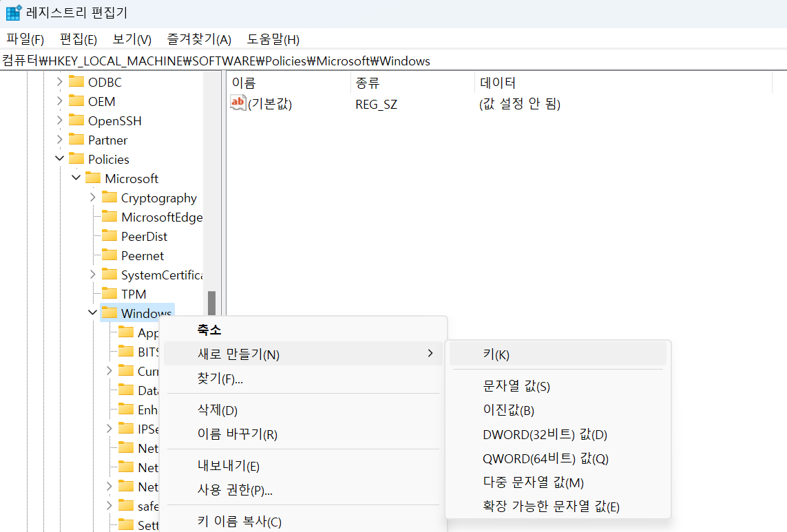Create a new QWORD(64비트) 값(Q)
The height and width of the screenshot is (532, 787).
click(558, 458)
